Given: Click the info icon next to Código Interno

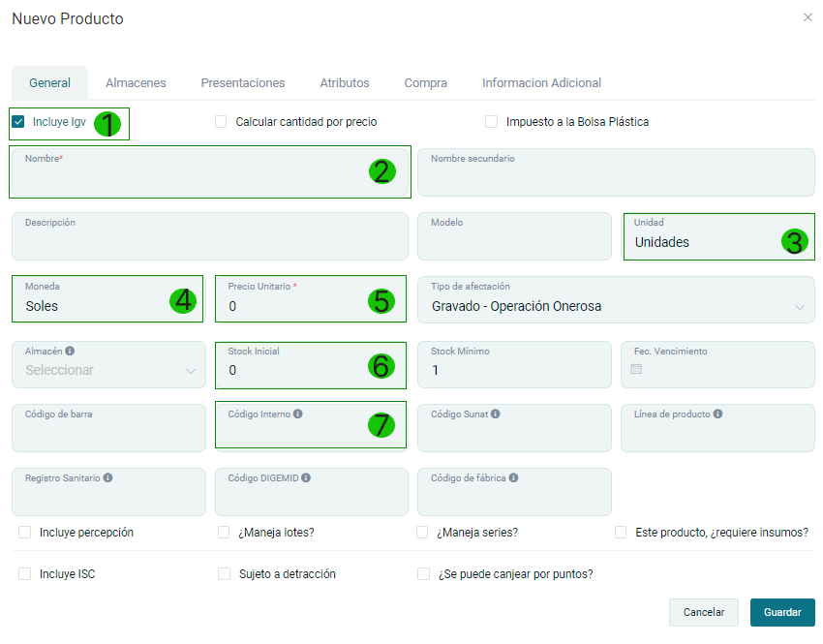Looking at the screenshot, I should pos(297,414).
